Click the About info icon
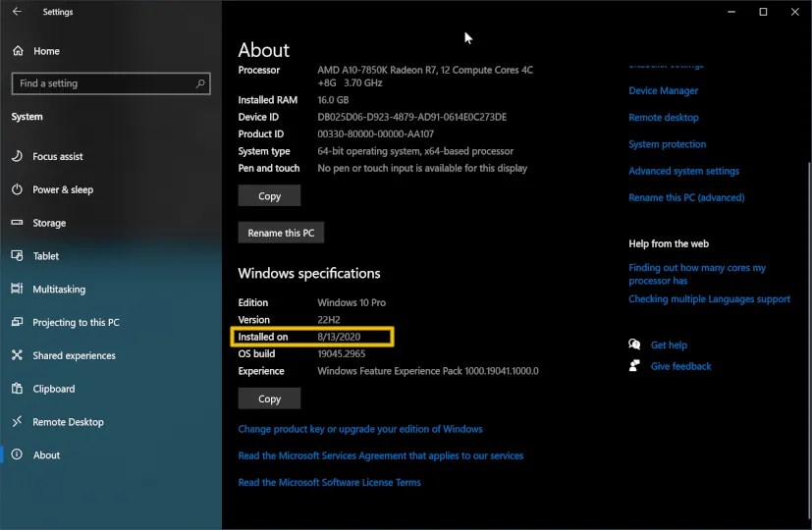The height and width of the screenshot is (530, 812). pos(17,454)
